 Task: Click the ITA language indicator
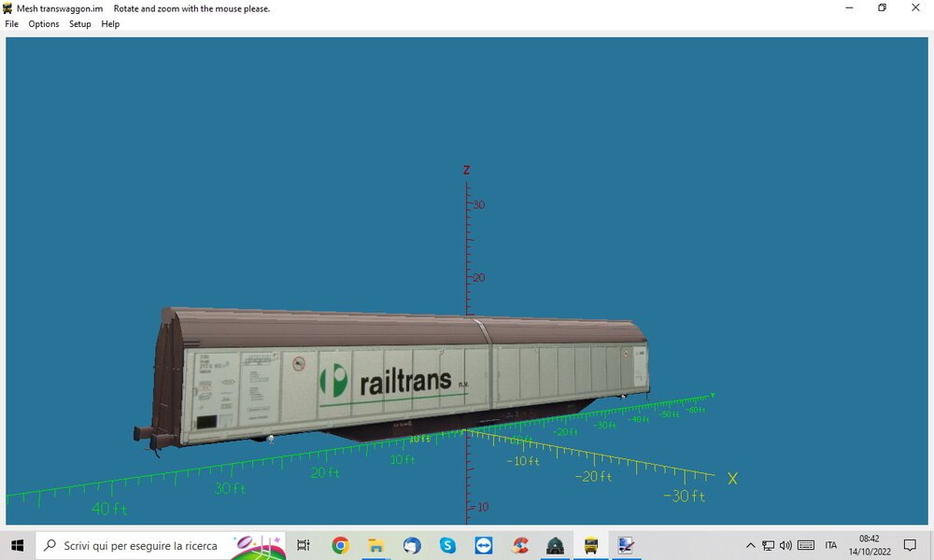point(831,545)
